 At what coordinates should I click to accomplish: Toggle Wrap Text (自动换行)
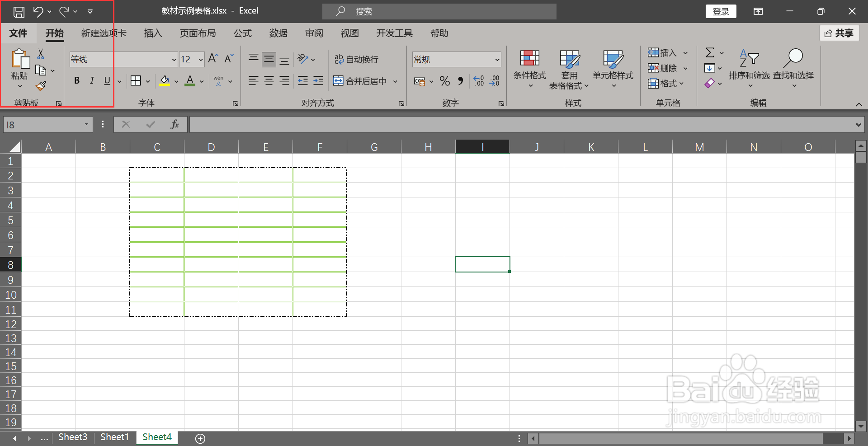tap(356, 59)
